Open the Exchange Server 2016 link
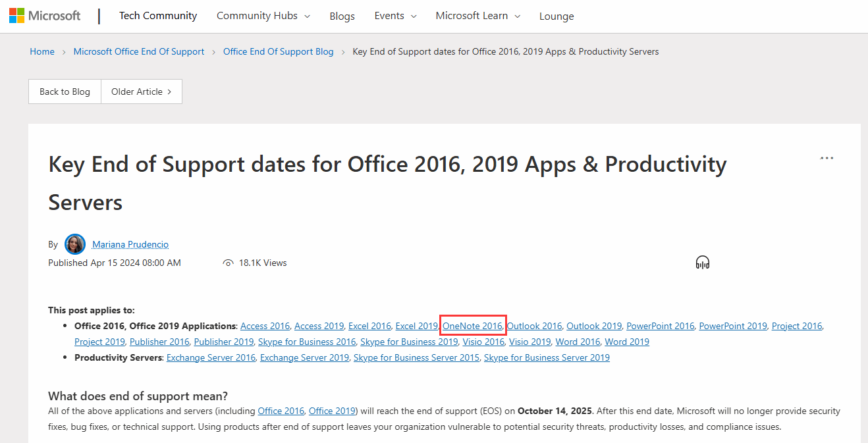Viewport: 868px width, 443px height. point(211,357)
